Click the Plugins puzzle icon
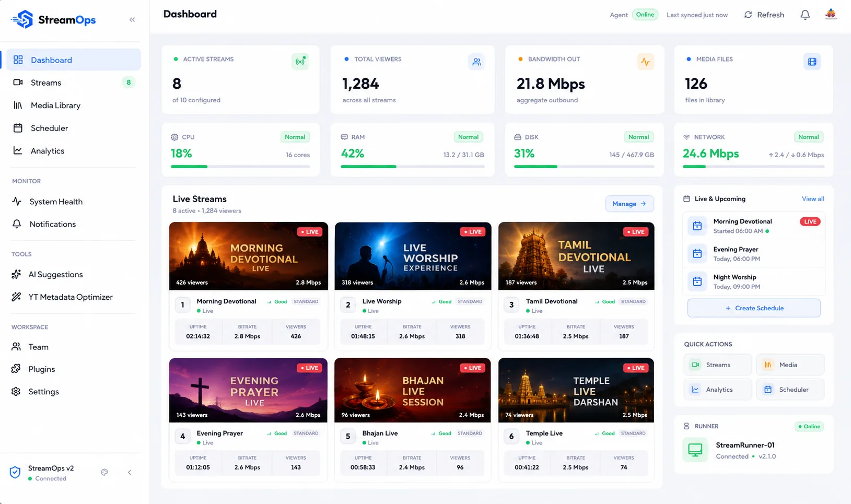This screenshot has width=851, height=504. click(x=16, y=369)
